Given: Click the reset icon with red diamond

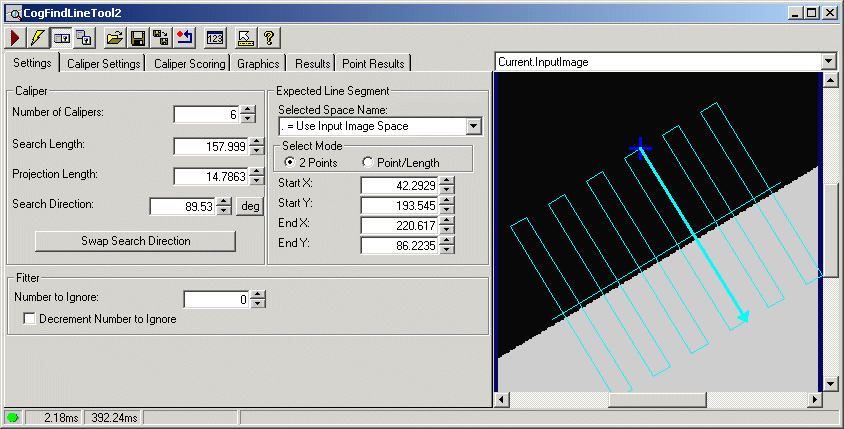Looking at the screenshot, I should click(183, 38).
